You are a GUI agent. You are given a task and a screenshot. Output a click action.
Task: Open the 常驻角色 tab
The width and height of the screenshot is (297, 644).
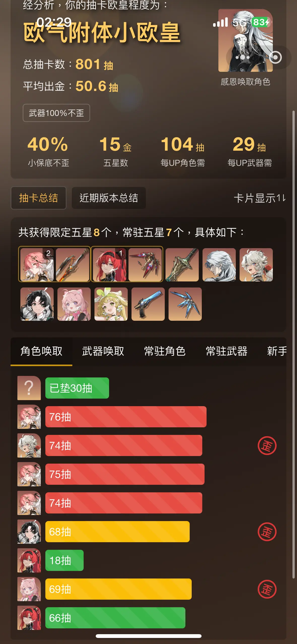(x=165, y=351)
